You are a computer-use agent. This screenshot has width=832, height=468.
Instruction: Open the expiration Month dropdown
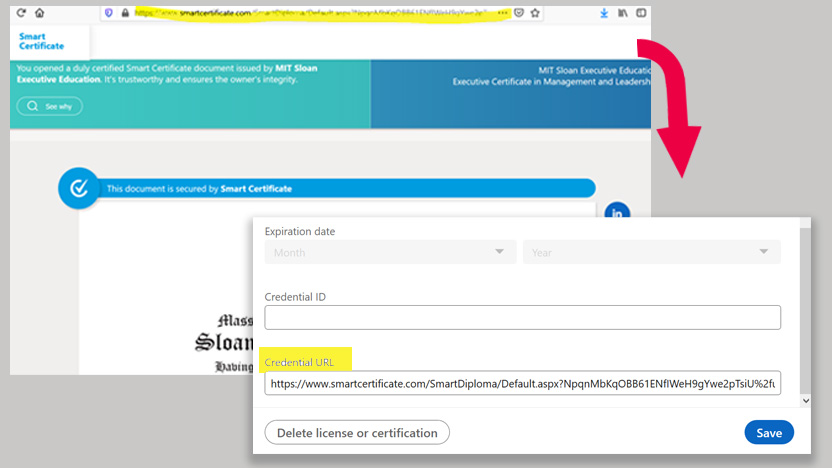coord(390,252)
